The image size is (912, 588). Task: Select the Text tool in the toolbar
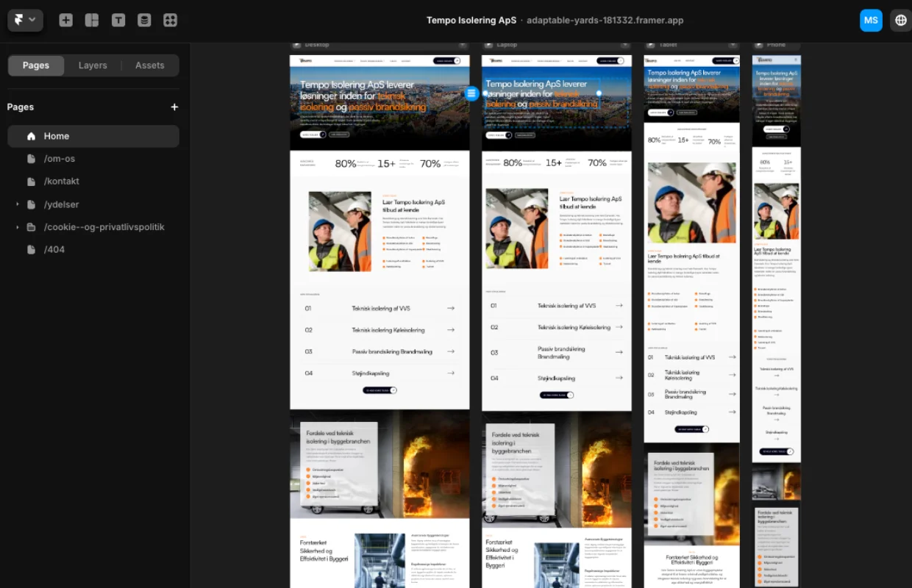(x=118, y=21)
